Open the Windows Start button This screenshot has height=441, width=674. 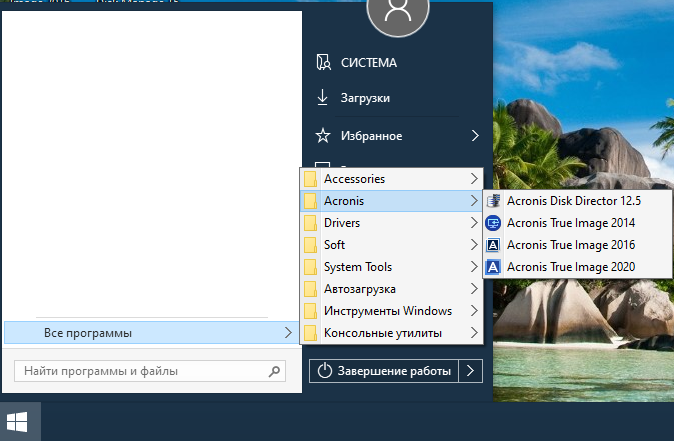20,422
